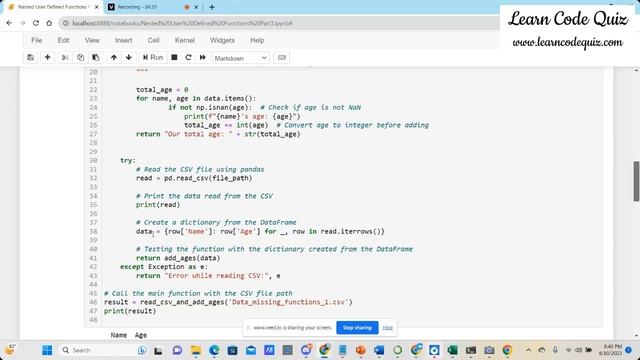The height and width of the screenshot is (360, 640).
Task: Open the cell type Markdown dropdown
Action: click(x=240, y=58)
